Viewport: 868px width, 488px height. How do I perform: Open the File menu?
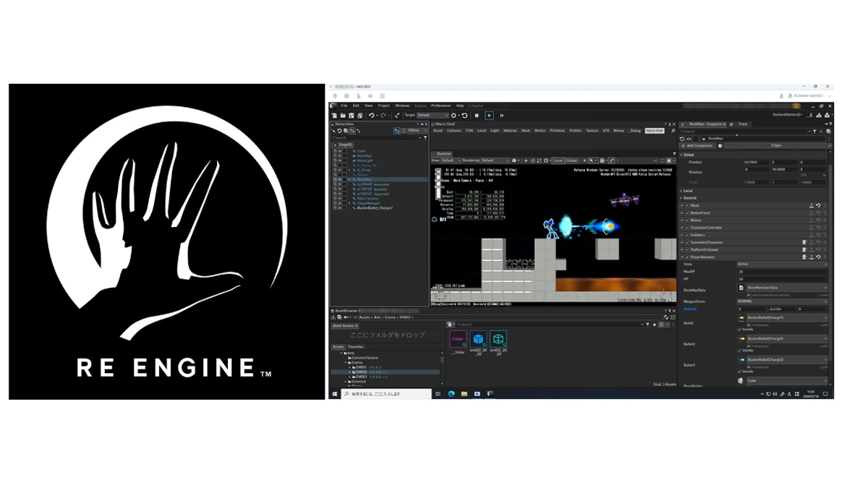pos(344,106)
